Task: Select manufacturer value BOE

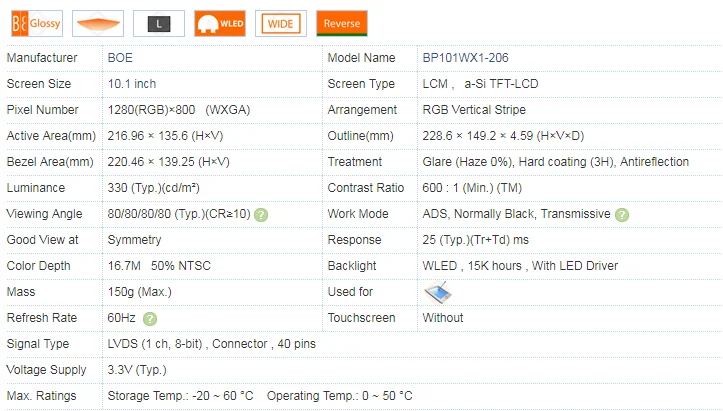Action: (120, 58)
